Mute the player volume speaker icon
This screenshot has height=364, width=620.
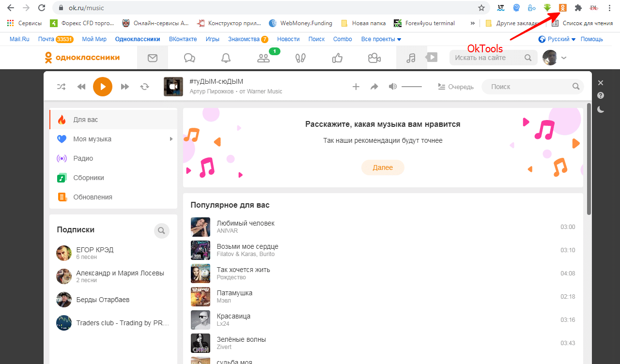[x=392, y=87]
